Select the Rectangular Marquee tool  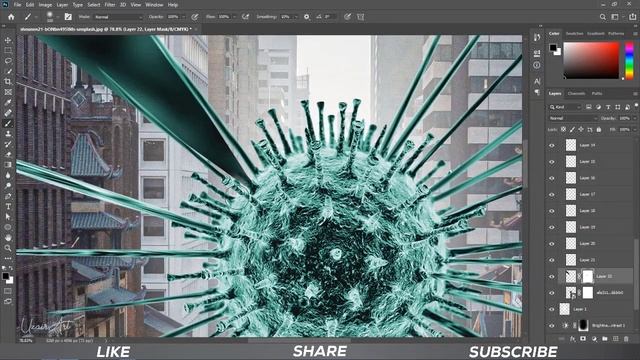point(8,51)
